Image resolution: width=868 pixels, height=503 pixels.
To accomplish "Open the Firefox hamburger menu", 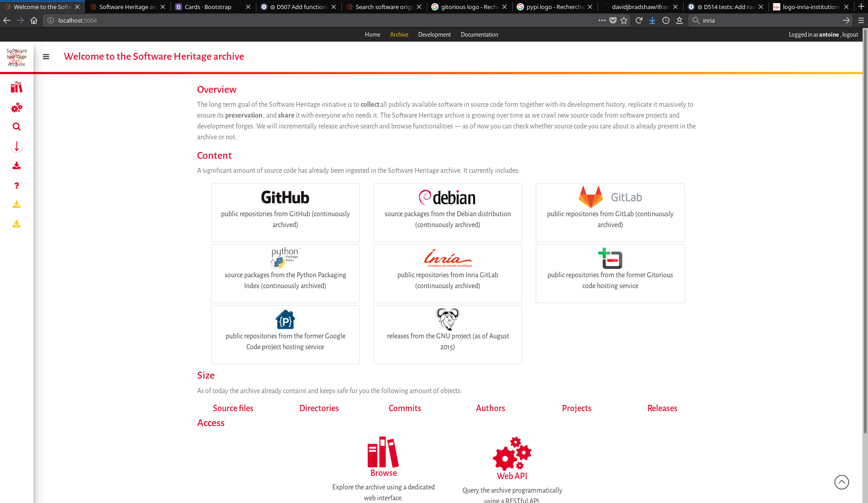I will (x=861, y=20).
